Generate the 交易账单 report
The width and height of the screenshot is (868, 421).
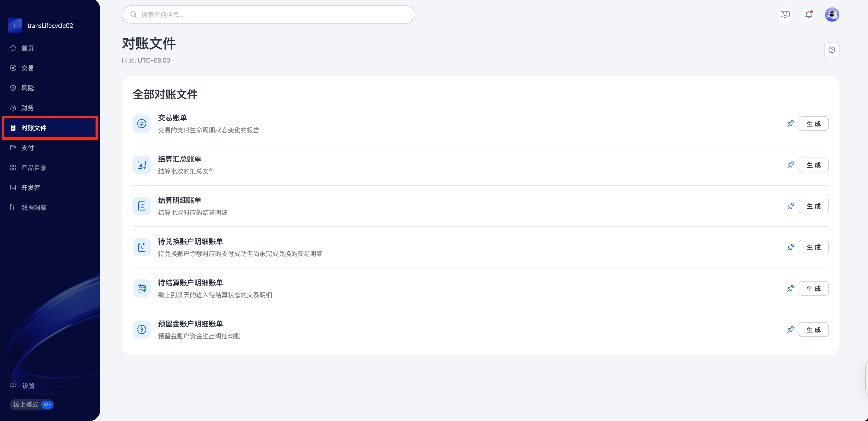tap(813, 124)
